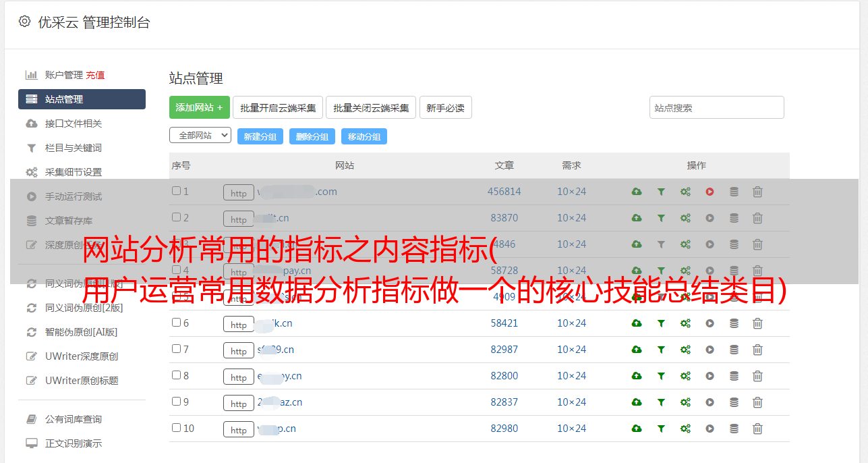This screenshot has height=463, width=868.
Task: Click cloud upload icon in row 7
Action: click(637, 350)
